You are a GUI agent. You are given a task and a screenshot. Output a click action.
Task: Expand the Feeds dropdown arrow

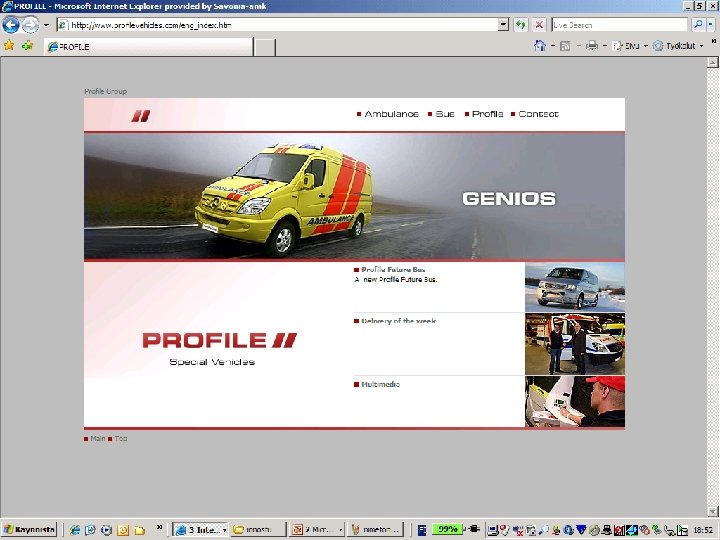(x=578, y=46)
